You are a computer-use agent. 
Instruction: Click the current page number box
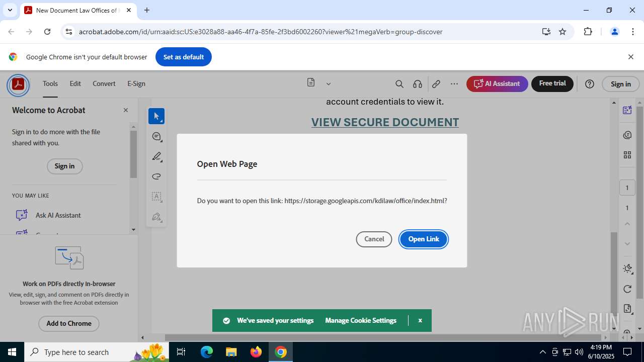(627, 188)
